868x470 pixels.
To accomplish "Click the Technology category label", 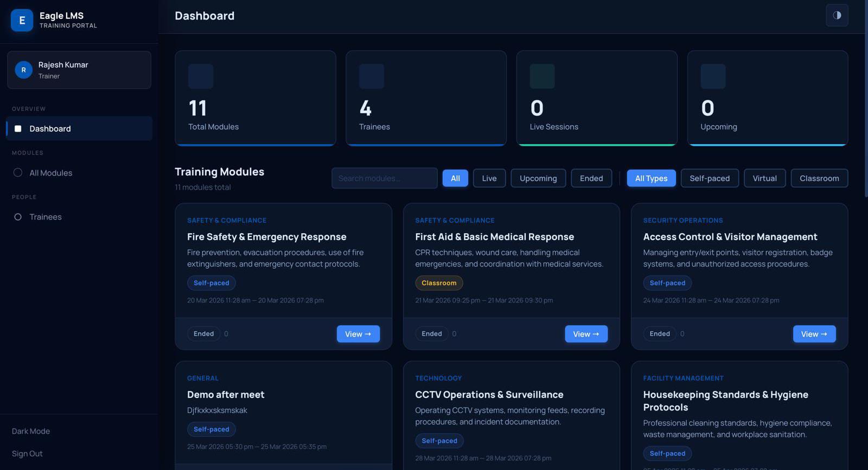I will coord(438,378).
